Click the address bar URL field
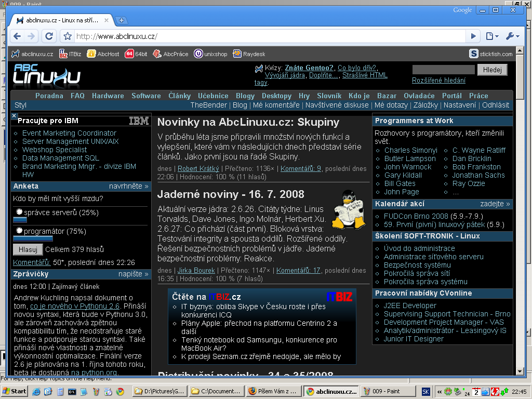 (x=270, y=36)
